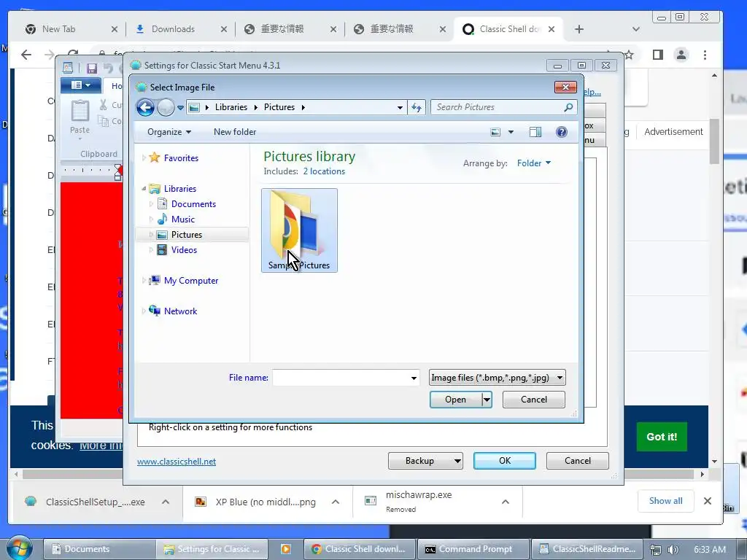Refresh the Pictures folder view

(x=417, y=108)
